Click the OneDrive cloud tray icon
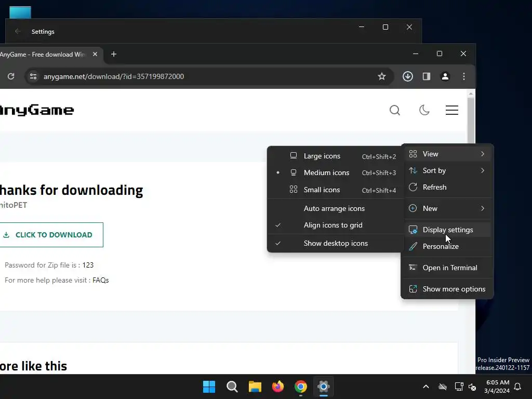This screenshot has width=532, height=399. click(x=443, y=387)
